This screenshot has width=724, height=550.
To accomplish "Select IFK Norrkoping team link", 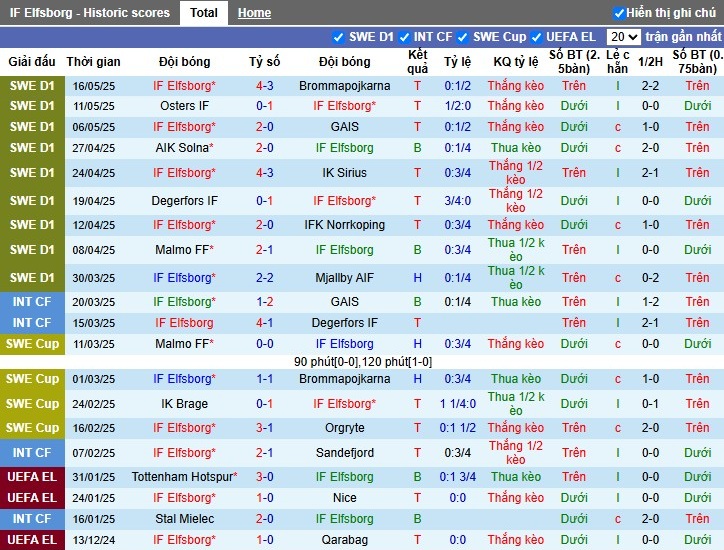I will click(x=344, y=225).
